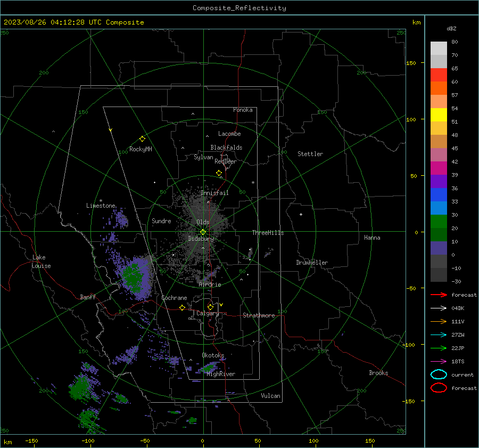Click the RedDeer city label
This screenshot has height=448, width=479.
click(226, 161)
